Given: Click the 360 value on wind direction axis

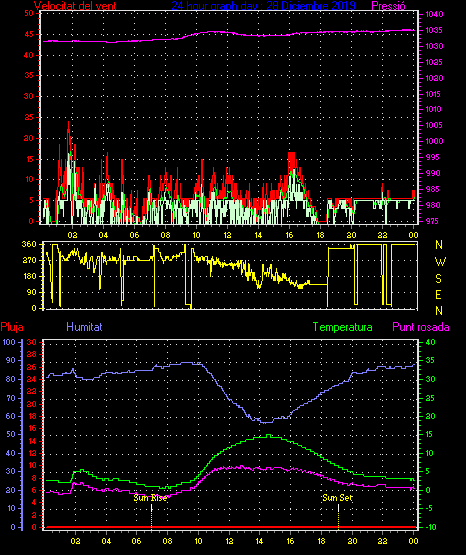Looking at the screenshot, I should 29,244.
